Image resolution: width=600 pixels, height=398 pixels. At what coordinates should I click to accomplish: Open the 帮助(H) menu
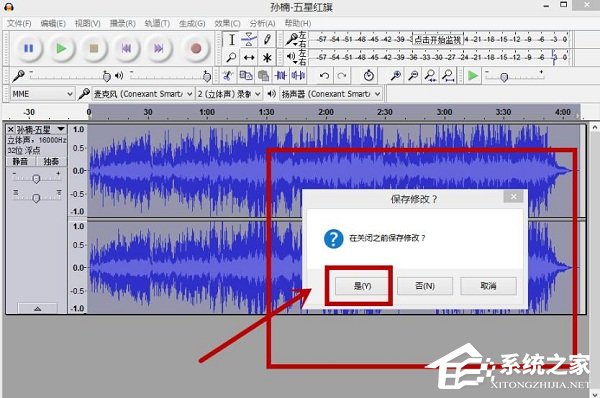pyautogui.click(x=298, y=23)
